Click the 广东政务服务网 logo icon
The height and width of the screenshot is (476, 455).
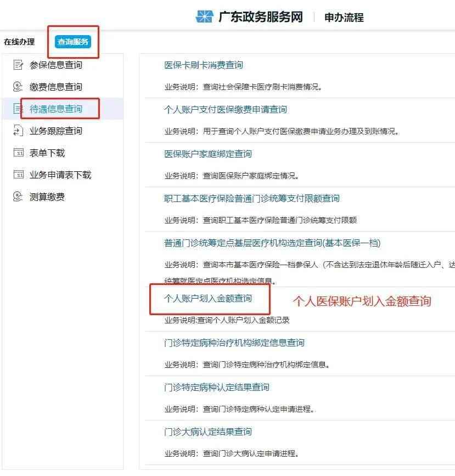coord(204,16)
